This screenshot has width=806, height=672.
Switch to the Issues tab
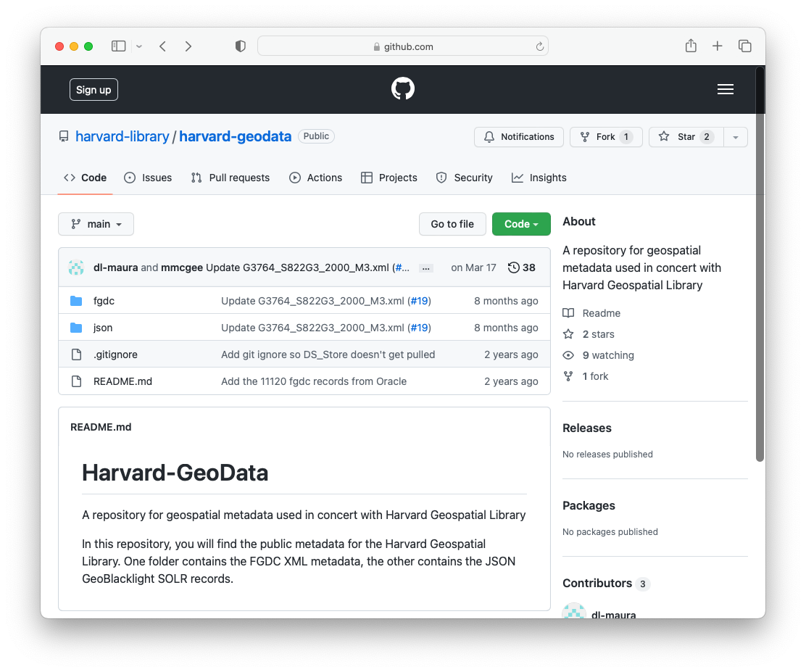pos(148,178)
